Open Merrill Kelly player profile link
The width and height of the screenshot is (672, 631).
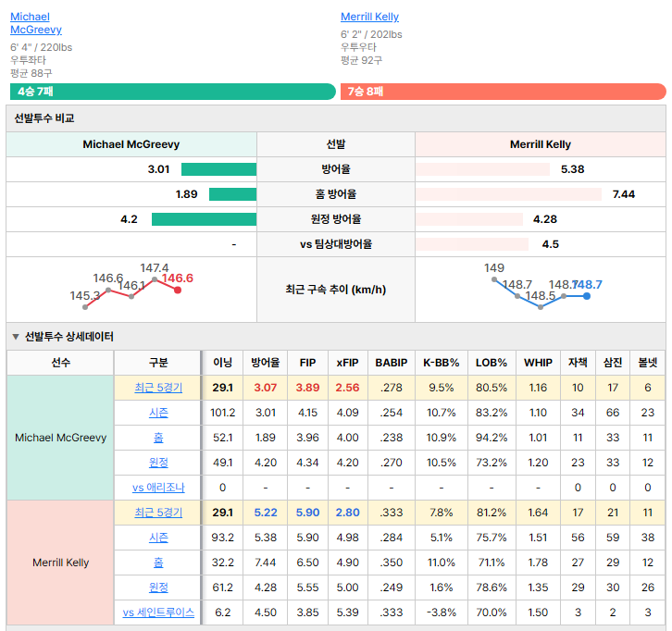pyautogui.click(x=369, y=17)
